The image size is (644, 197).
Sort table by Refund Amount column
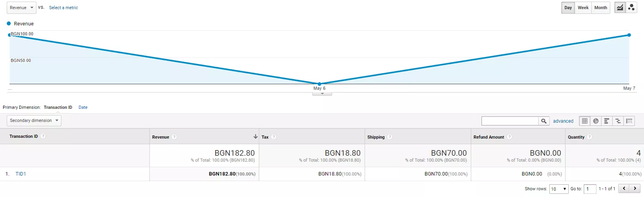pos(489,137)
